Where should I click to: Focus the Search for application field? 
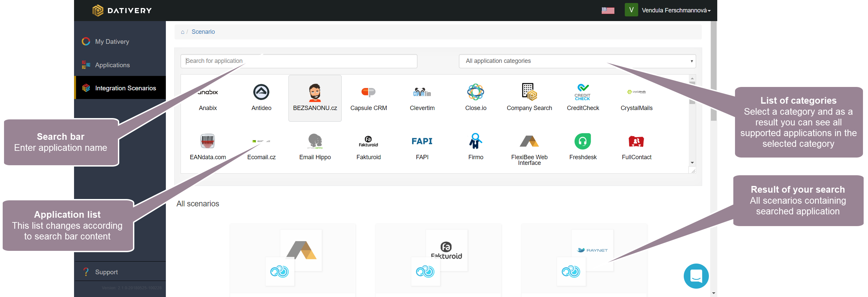[298, 61]
